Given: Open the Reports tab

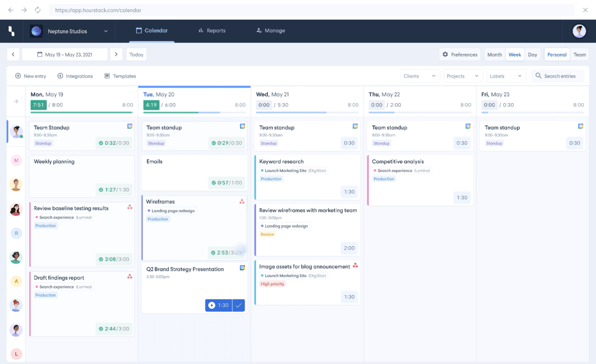Looking at the screenshot, I should pyautogui.click(x=212, y=31).
